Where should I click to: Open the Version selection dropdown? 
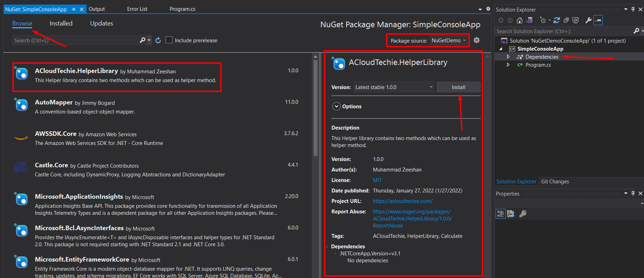394,87
